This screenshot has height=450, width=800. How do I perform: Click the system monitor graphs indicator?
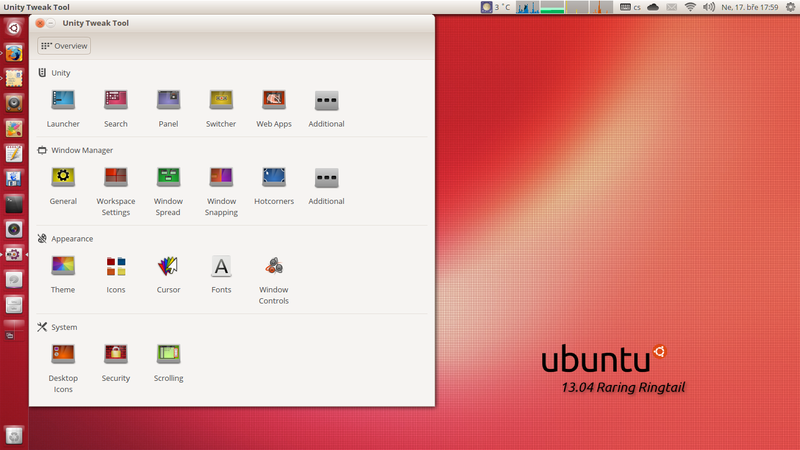564,7
